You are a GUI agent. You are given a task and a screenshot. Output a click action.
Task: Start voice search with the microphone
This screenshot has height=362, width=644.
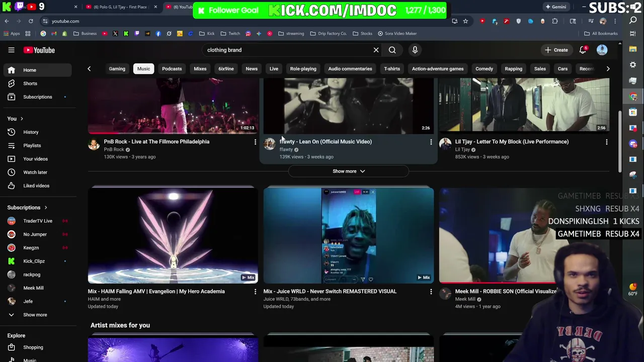pos(415,50)
